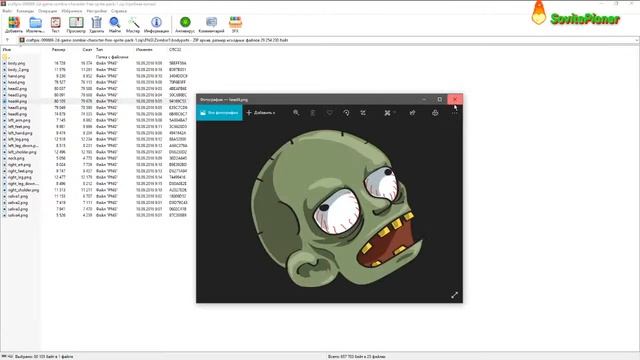Sort by the Тип column header
Viewport: 640px width, 360px height.
pyautogui.click(x=99, y=49)
